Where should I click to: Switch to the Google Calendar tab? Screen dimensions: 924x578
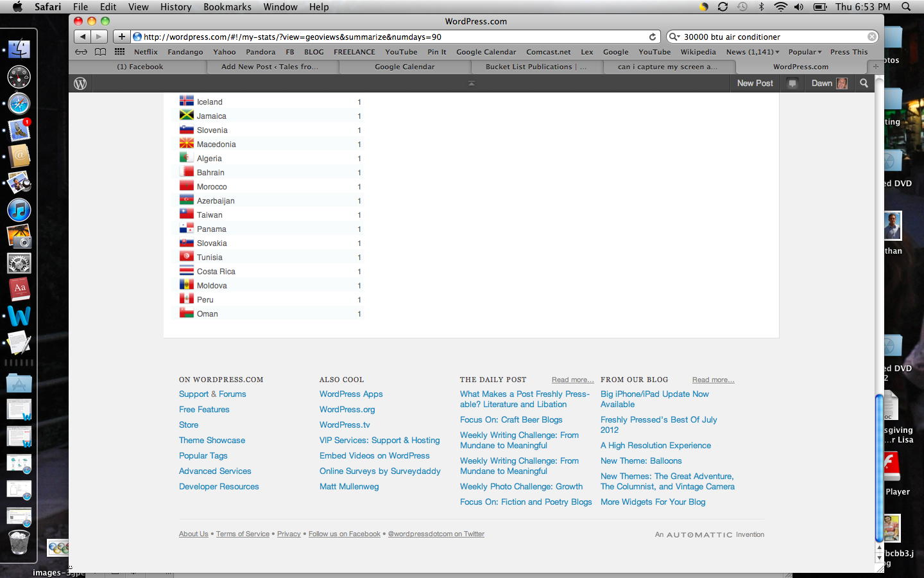(404, 67)
